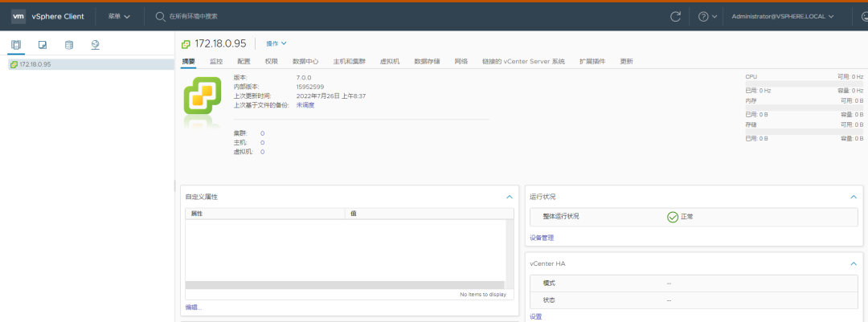Click the last updated time 2022年7月26日 上午8:37

coord(331,96)
